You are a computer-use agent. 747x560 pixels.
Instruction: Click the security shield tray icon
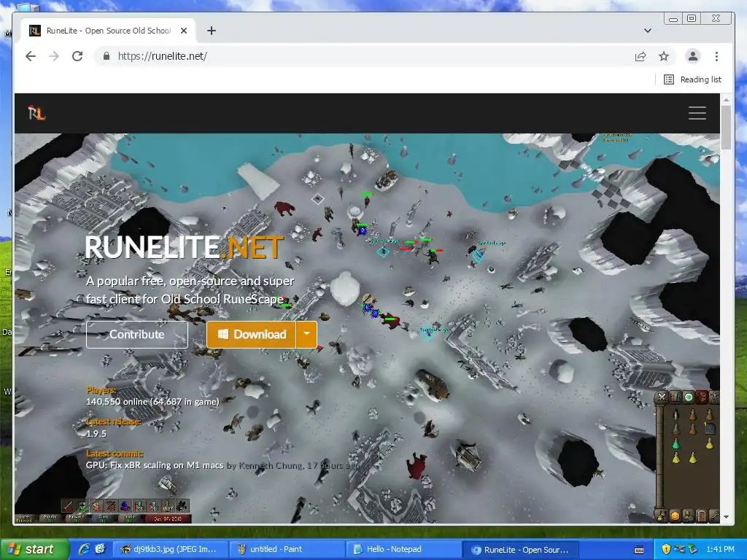tap(666, 549)
